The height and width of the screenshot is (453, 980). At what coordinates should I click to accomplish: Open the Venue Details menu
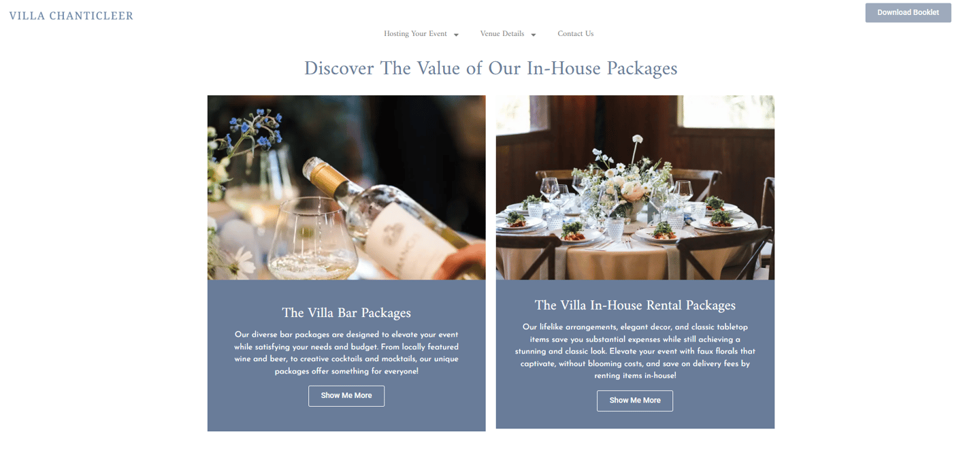(502, 34)
